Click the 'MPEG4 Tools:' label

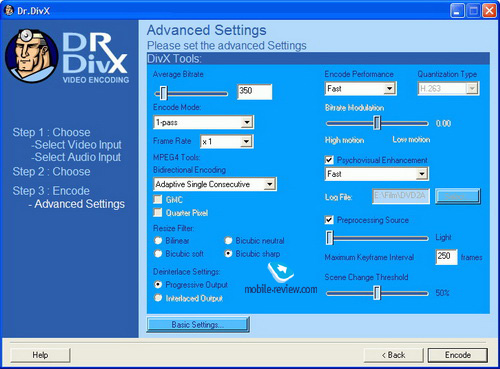click(176, 157)
